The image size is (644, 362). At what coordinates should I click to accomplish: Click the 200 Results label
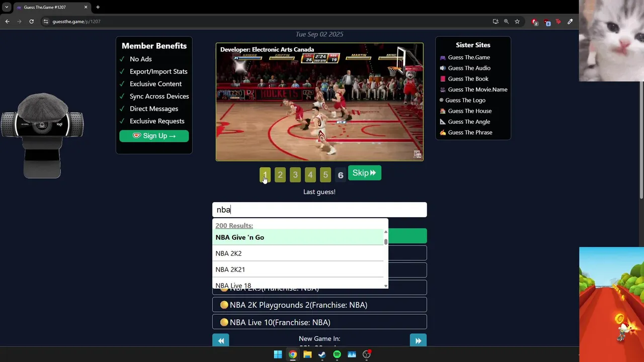234,226
